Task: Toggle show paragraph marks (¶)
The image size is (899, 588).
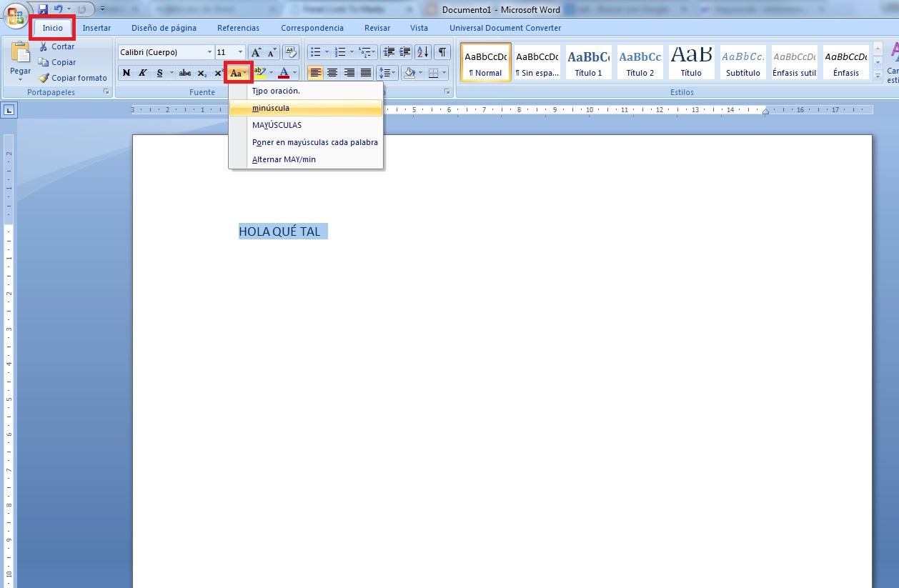Action: coord(442,52)
